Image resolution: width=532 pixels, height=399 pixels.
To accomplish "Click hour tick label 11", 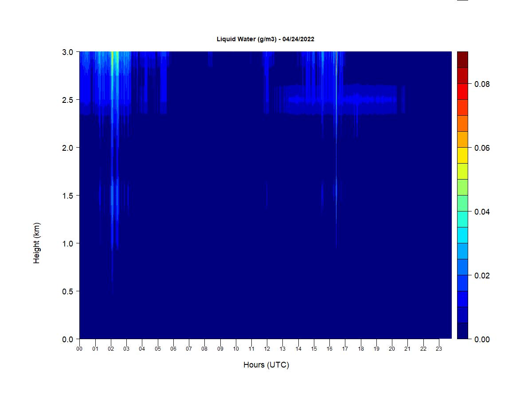I will pyautogui.click(x=251, y=349).
